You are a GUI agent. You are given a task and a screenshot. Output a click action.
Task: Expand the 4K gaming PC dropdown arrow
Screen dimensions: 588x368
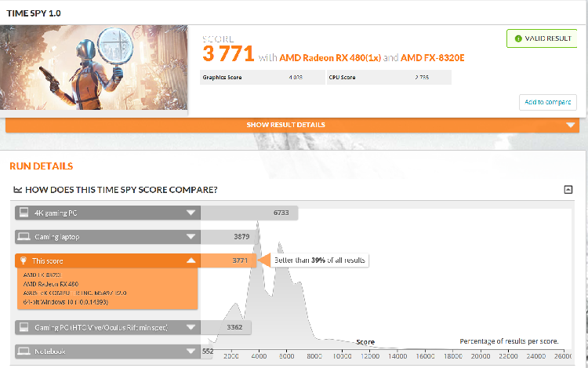click(x=191, y=213)
